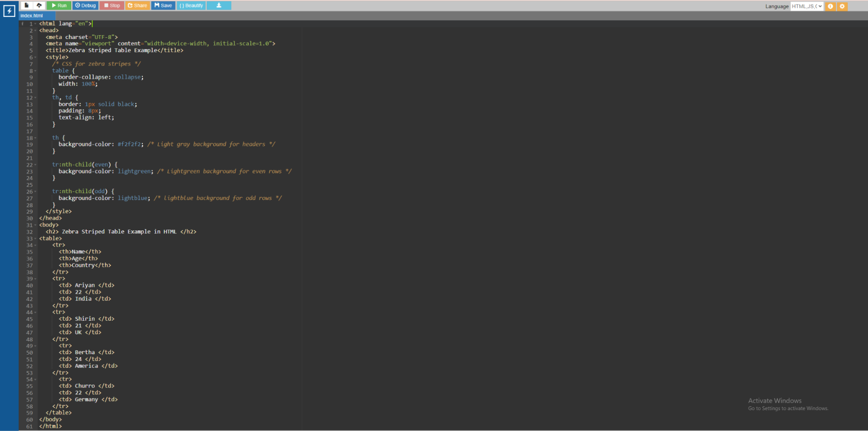Click the closing '</html>' tag line
This screenshot has width=868, height=431.
50,426
